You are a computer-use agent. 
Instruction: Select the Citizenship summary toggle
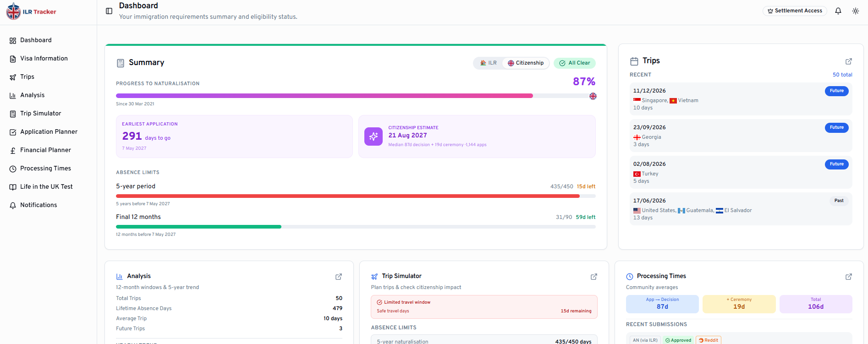click(526, 63)
